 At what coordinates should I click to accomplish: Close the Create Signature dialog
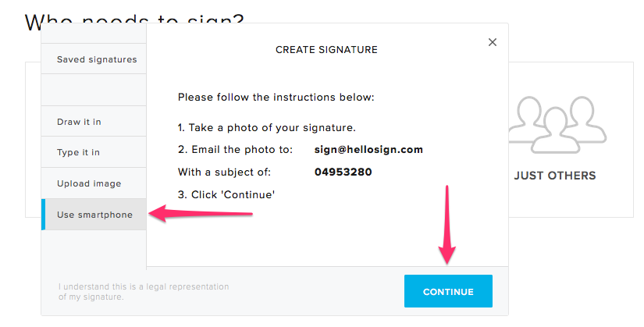[x=493, y=42]
